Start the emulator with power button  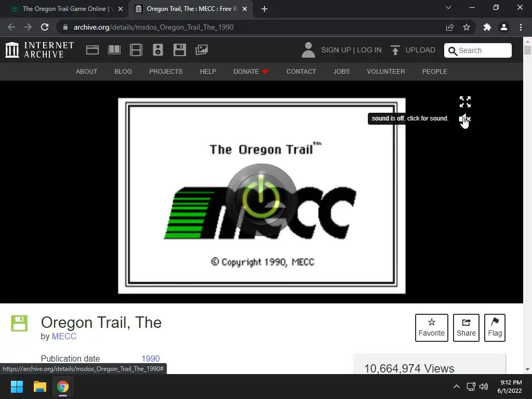click(261, 199)
